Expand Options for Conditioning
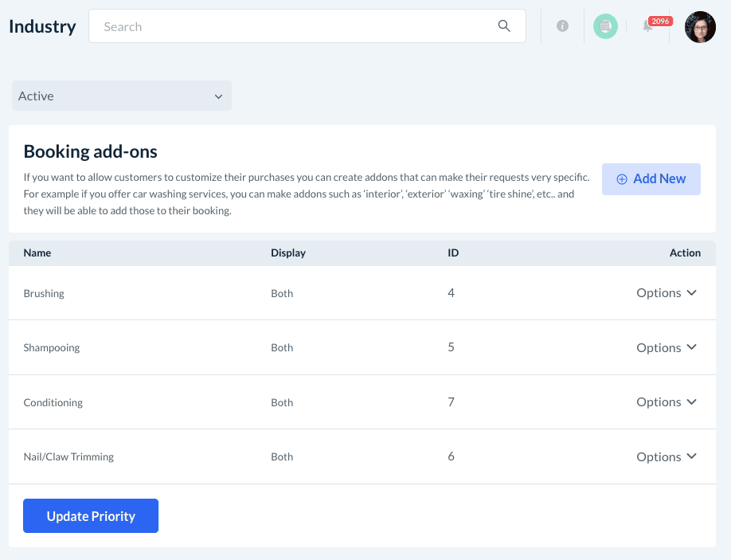This screenshot has height=560, width=731. (x=666, y=402)
